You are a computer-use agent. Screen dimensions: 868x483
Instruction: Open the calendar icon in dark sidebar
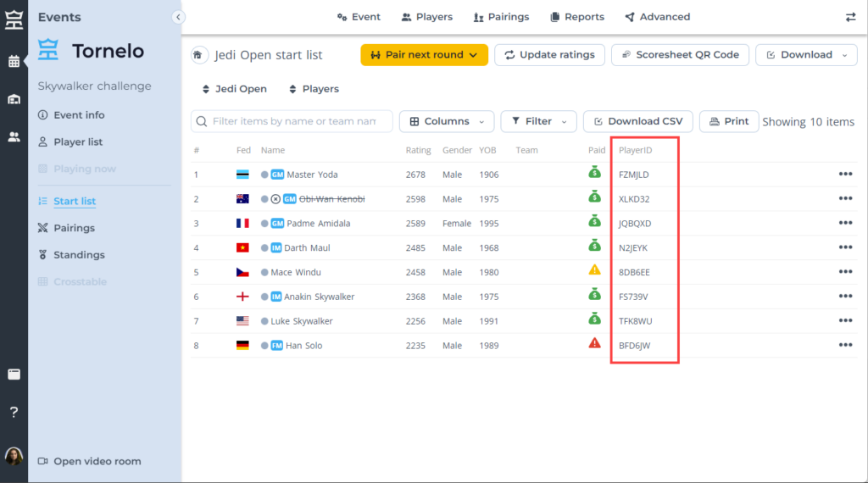pos(14,61)
